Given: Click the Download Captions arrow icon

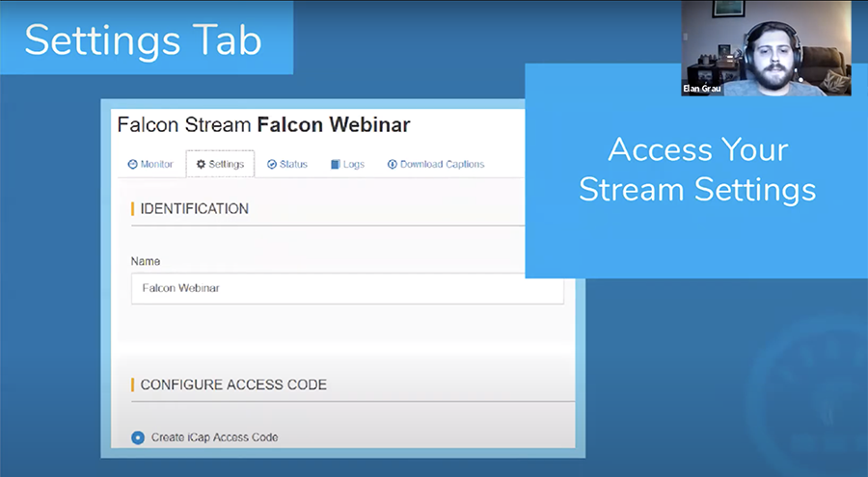Looking at the screenshot, I should pos(393,165).
